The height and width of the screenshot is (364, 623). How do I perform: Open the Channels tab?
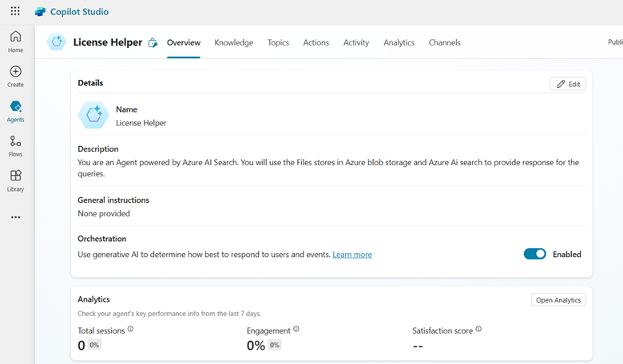[444, 42]
